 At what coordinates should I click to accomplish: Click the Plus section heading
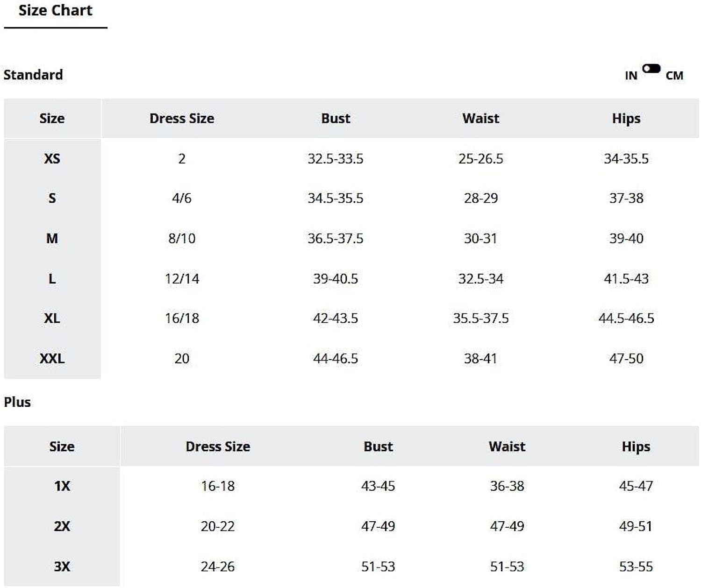[17, 402]
